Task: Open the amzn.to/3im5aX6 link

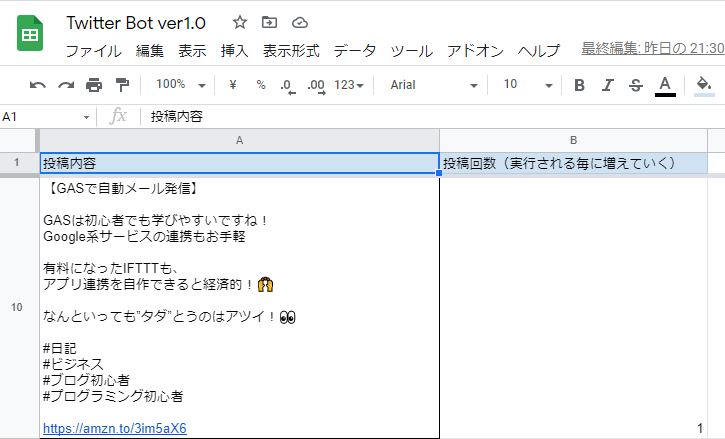Action: click(115, 428)
